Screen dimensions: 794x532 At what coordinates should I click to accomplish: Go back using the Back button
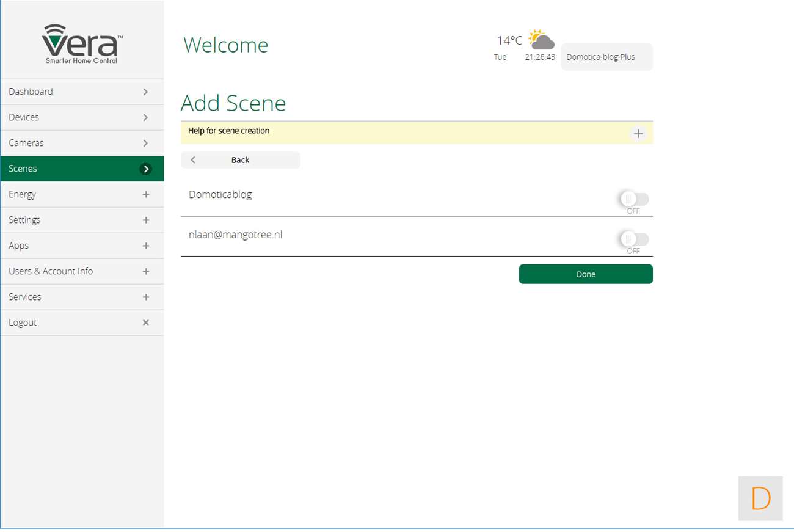[240, 160]
